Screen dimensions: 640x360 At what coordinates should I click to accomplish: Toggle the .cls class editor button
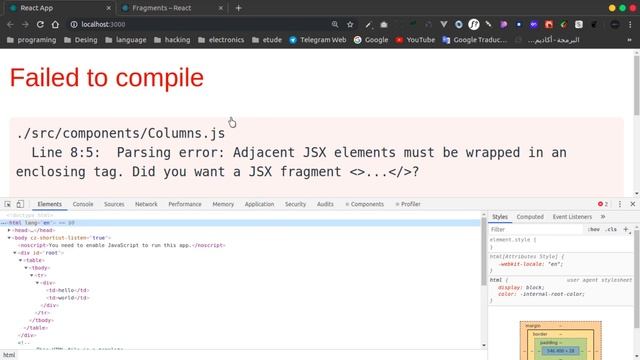coord(611,229)
